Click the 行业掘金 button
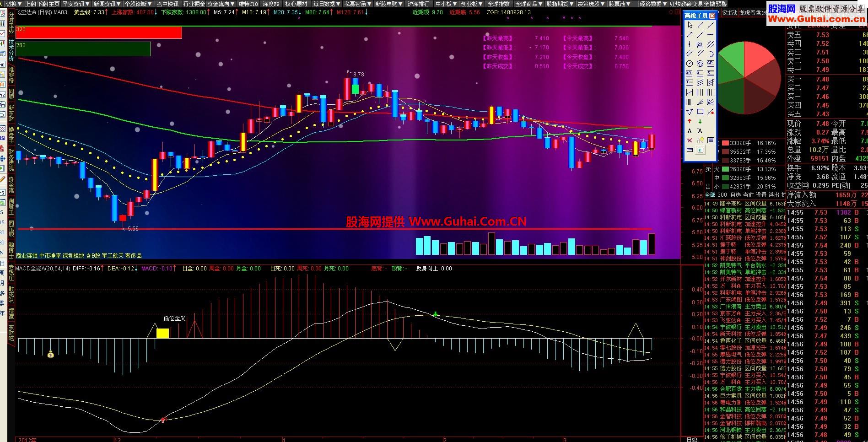The image size is (868, 442). (194, 4)
